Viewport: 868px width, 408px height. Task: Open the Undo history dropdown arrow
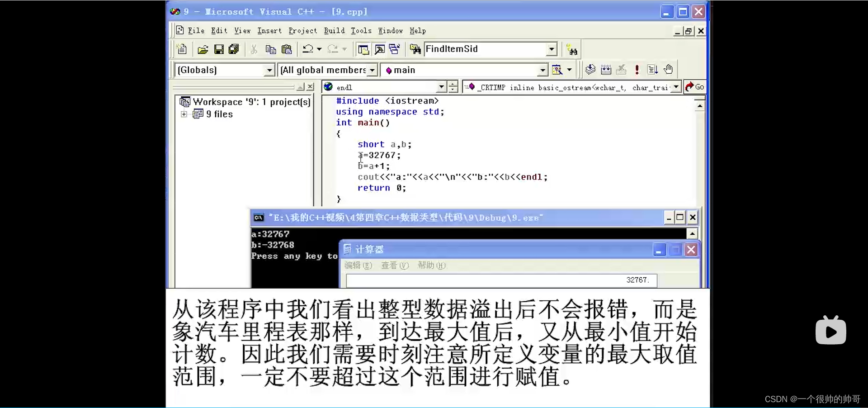tap(319, 49)
